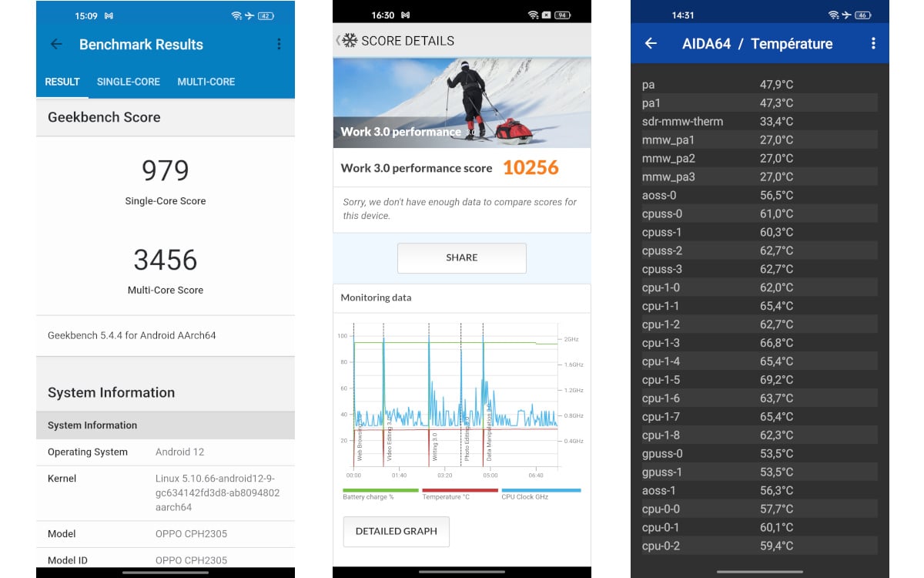Open the AIDA64 three-dot overflow menu
The image size is (924, 578).
872,44
